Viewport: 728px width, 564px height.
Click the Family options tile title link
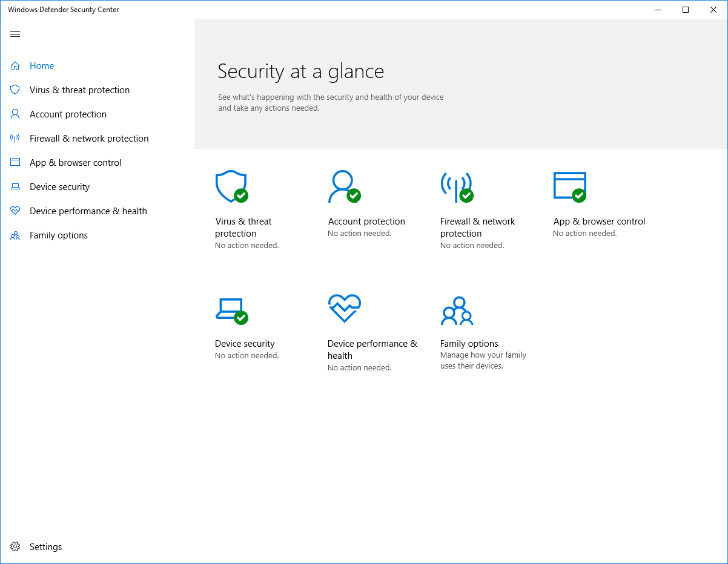click(x=469, y=344)
